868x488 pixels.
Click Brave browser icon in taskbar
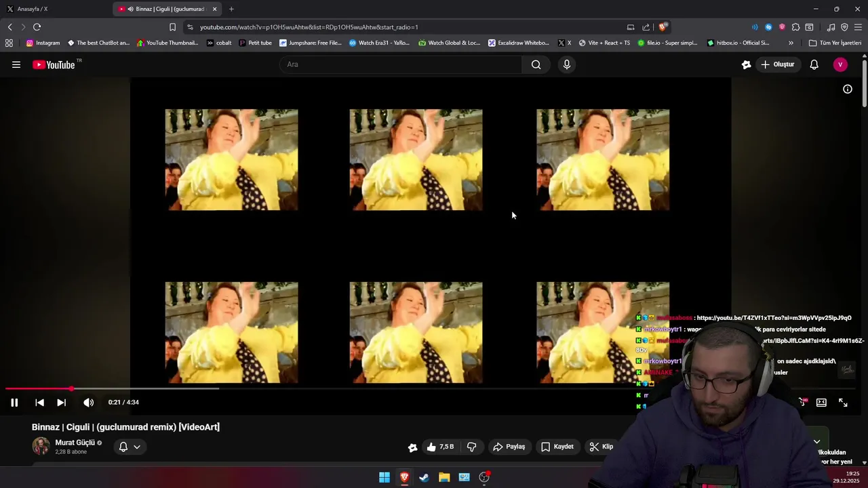(x=404, y=477)
